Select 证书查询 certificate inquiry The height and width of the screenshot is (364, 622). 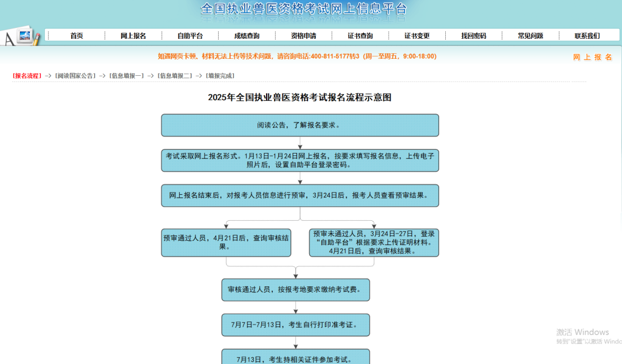(360, 35)
